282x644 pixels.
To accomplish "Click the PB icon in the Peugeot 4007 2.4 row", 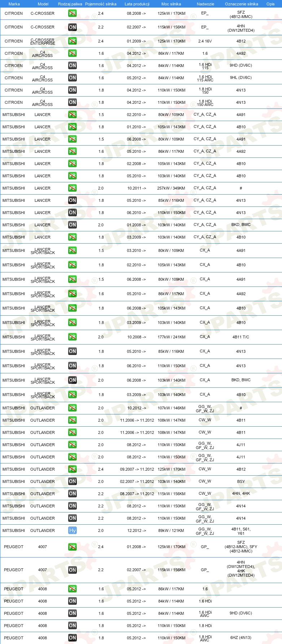I will 72,547.
